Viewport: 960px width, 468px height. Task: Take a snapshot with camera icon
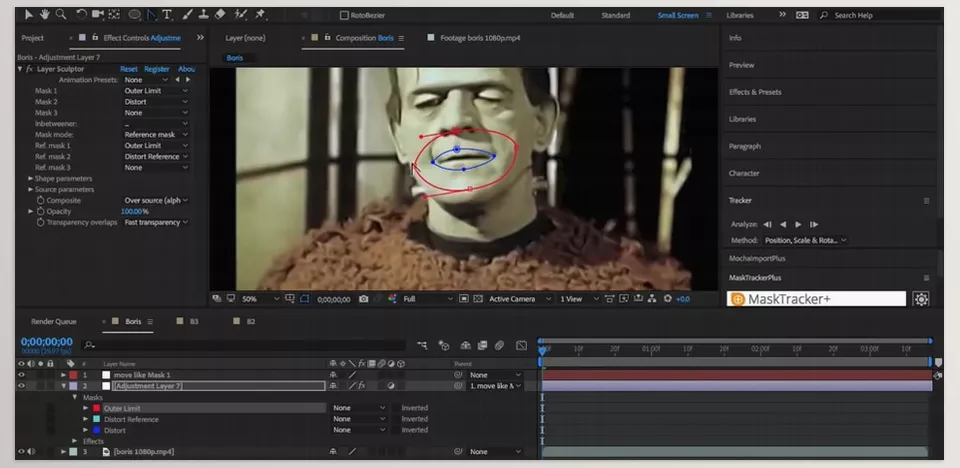[364, 299]
